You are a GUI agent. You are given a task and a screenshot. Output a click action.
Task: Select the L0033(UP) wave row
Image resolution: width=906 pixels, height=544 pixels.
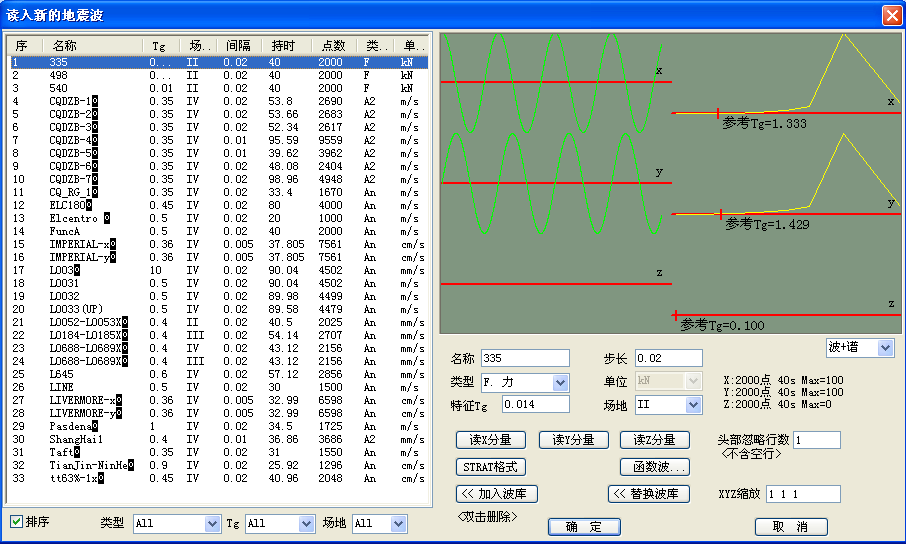point(219,309)
